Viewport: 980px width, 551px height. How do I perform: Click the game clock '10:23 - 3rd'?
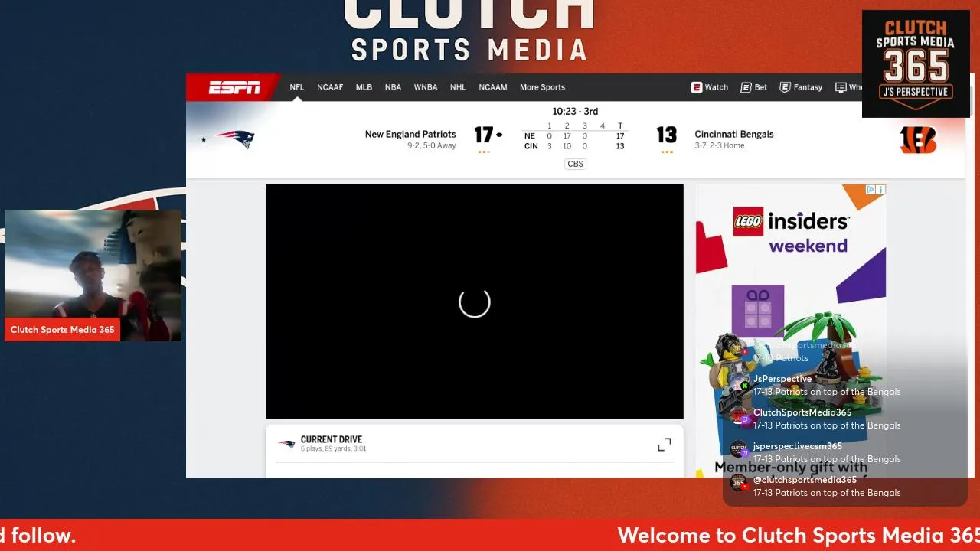[x=575, y=111]
